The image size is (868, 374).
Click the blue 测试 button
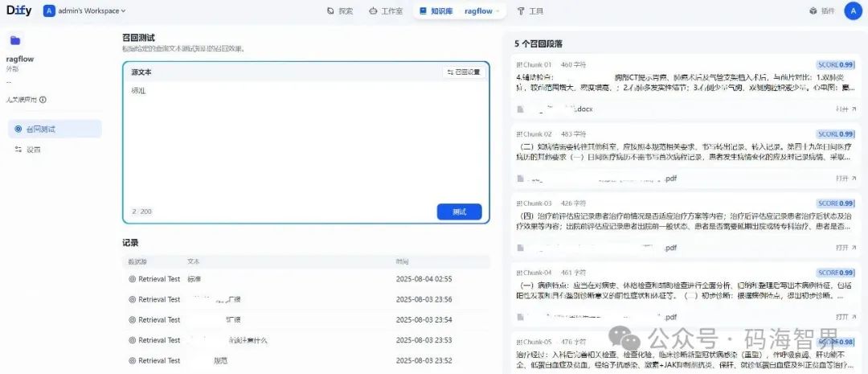tap(459, 212)
